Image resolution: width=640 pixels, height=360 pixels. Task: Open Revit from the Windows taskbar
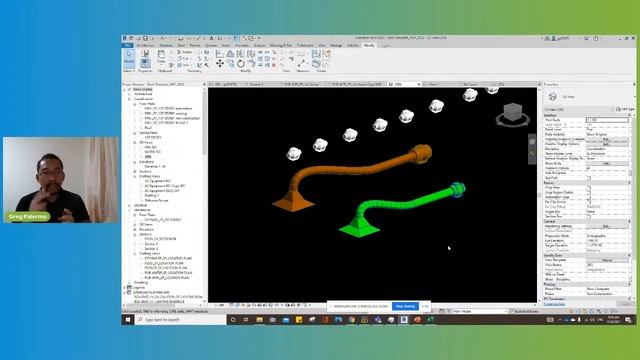click(x=404, y=320)
